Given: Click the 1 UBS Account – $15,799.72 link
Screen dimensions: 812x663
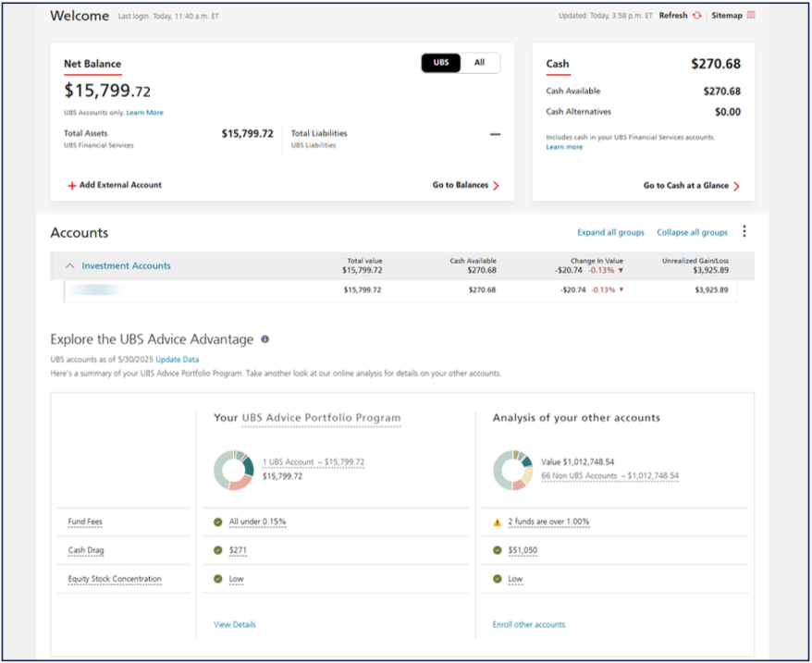Looking at the screenshot, I should (x=314, y=462).
